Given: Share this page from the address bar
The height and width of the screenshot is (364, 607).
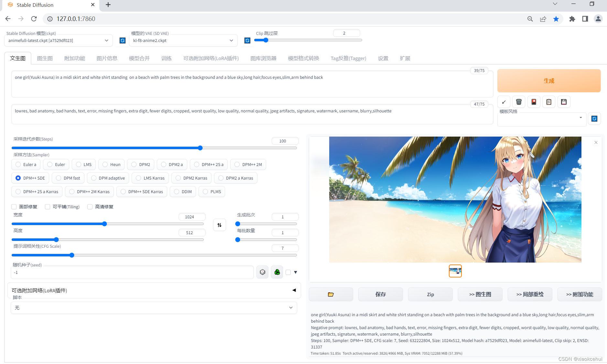Looking at the screenshot, I should coord(543,19).
